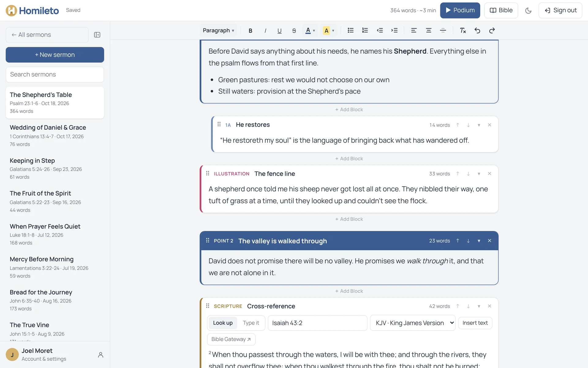Screen dimensions: 588x368
Task: Toggle dark mode with moon icon
Action: tap(528, 10)
